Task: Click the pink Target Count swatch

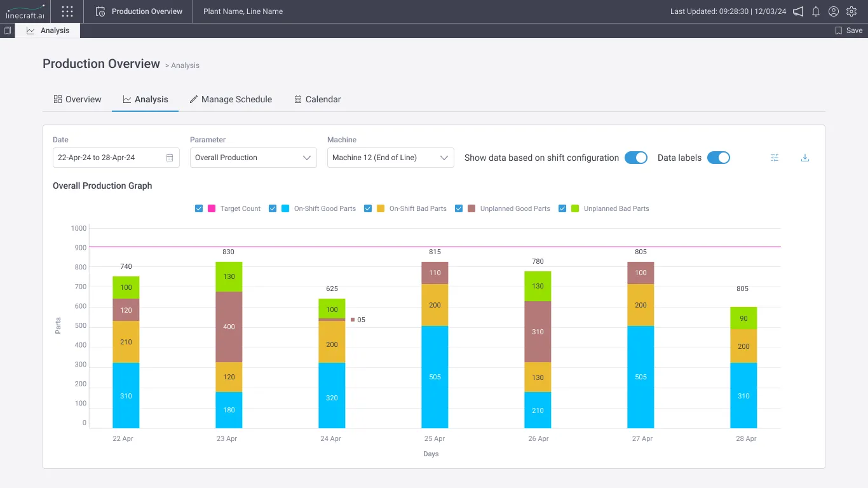Action: point(212,208)
